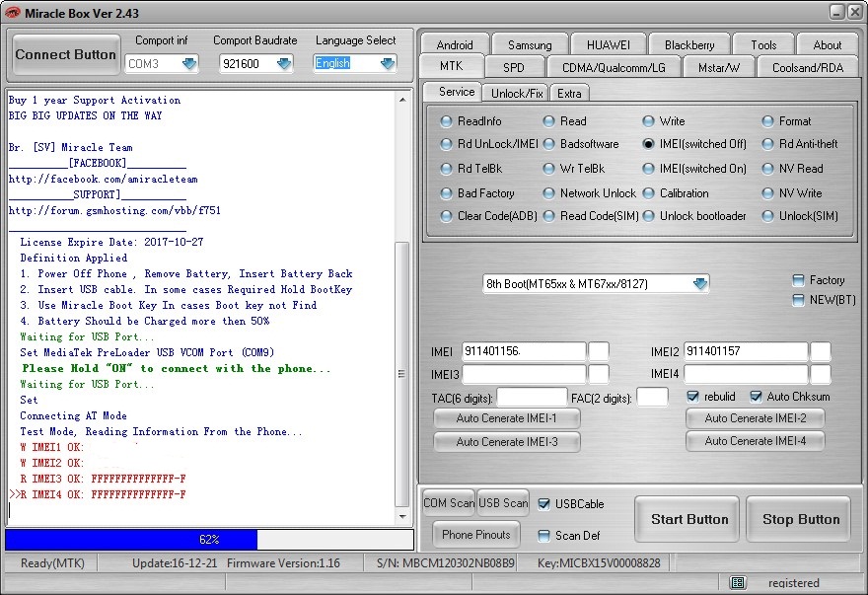Select the NV Write option

[767, 193]
